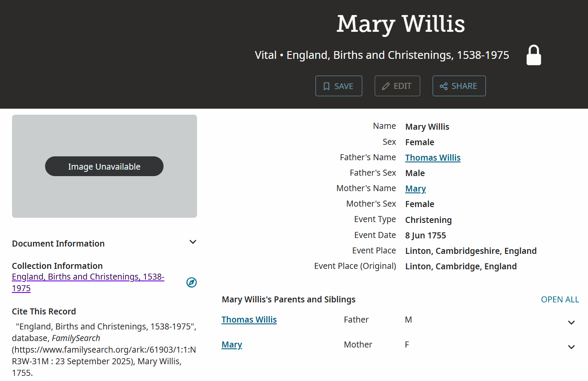Click the pencil icon on Edit button
Viewport: 588px width, 381px height.
tap(386, 86)
